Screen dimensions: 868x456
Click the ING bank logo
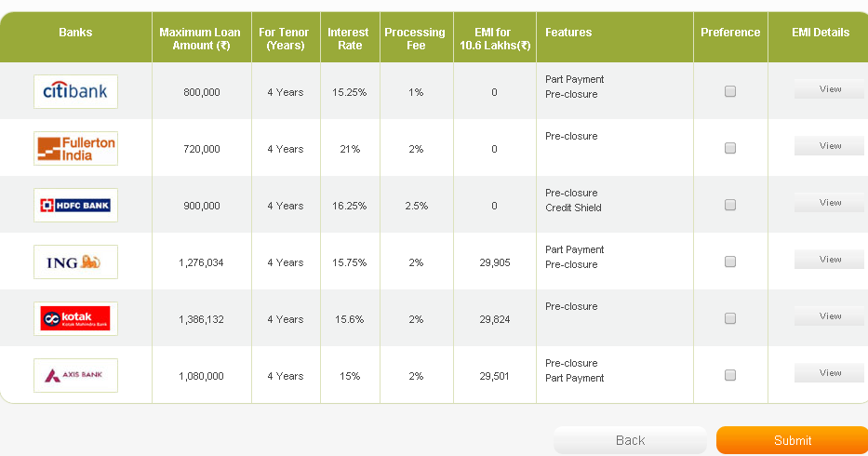(75, 262)
